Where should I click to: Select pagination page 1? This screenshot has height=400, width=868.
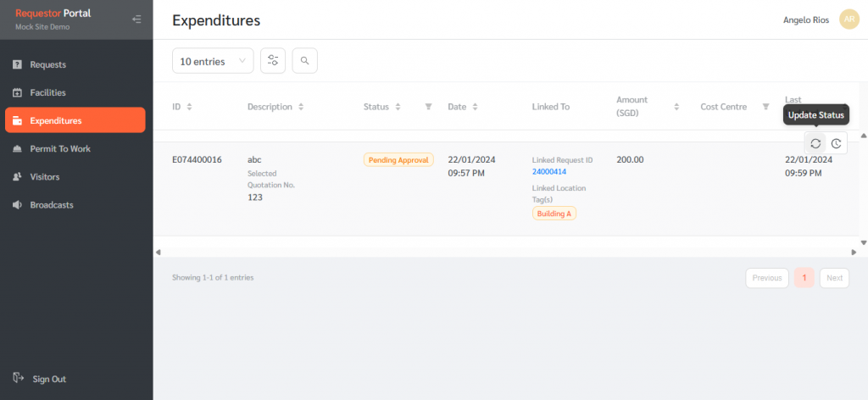click(x=804, y=278)
